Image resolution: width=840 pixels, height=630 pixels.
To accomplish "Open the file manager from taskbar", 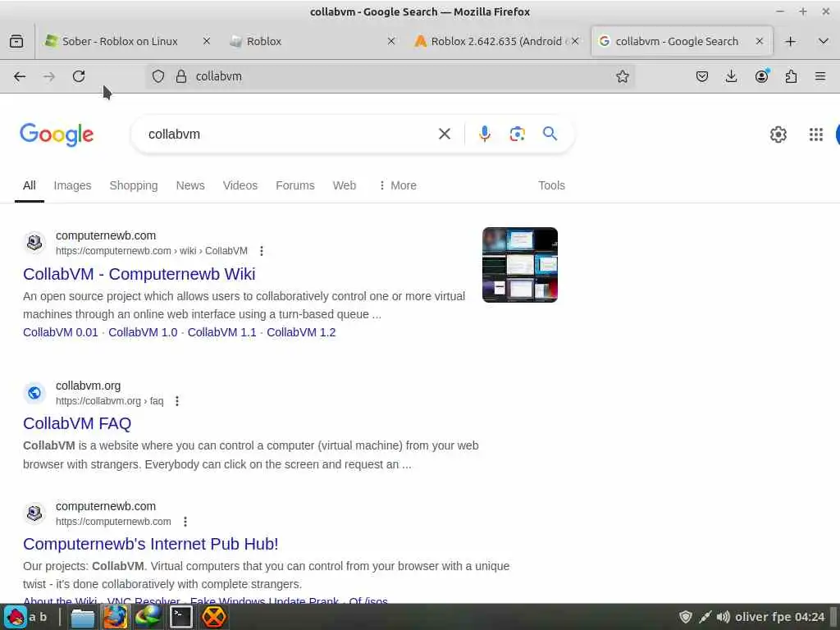I will (x=83, y=617).
